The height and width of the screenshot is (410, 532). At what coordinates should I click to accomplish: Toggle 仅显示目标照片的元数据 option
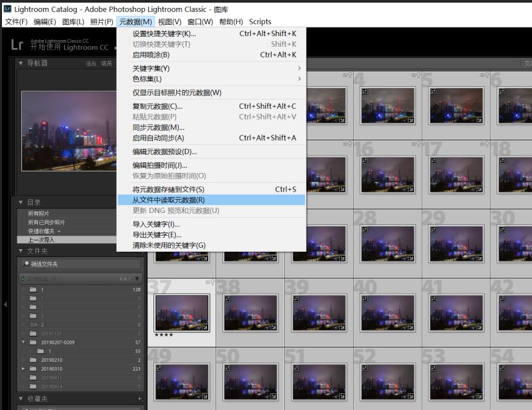(x=176, y=92)
